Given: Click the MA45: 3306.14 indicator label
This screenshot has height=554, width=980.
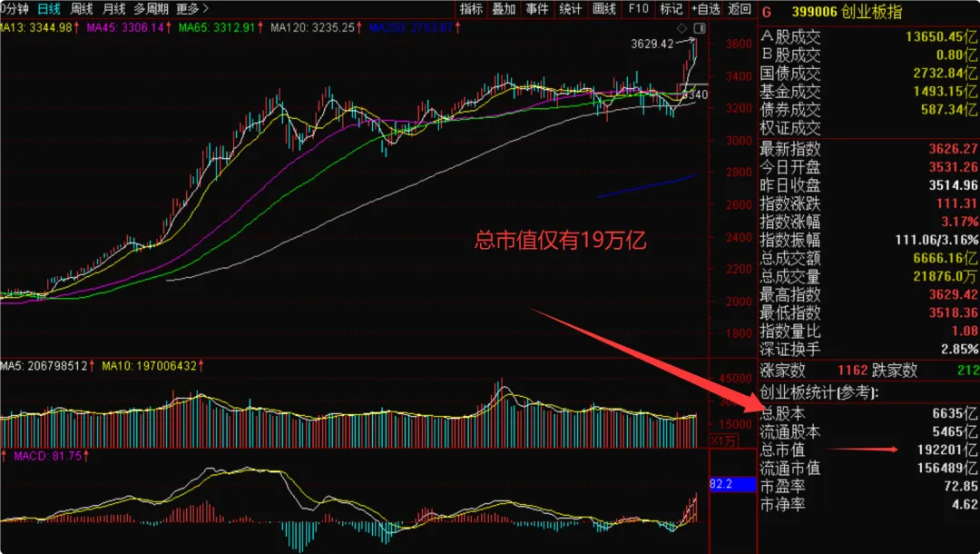Looking at the screenshot, I should (x=129, y=27).
